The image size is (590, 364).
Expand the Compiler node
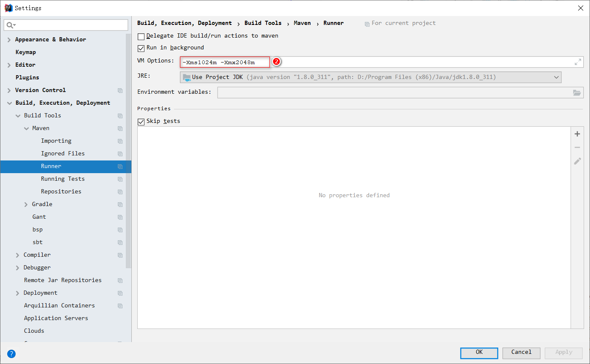point(18,255)
